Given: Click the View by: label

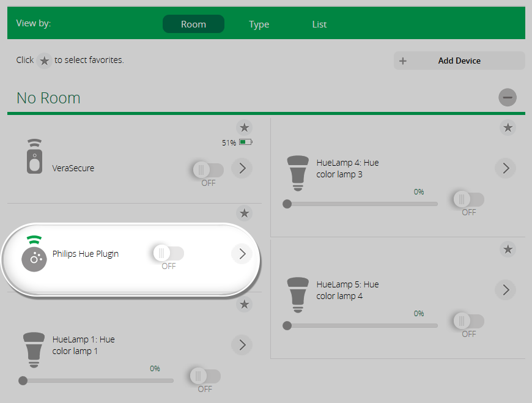Looking at the screenshot, I should pyautogui.click(x=33, y=23).
